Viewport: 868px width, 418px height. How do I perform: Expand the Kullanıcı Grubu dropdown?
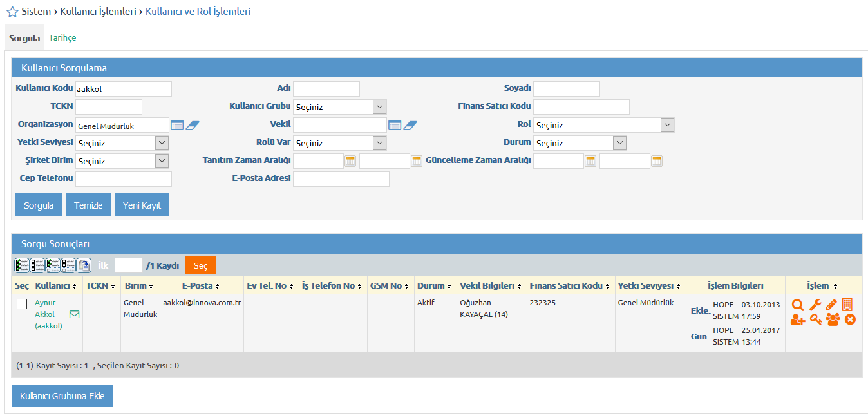click(379, 107)
